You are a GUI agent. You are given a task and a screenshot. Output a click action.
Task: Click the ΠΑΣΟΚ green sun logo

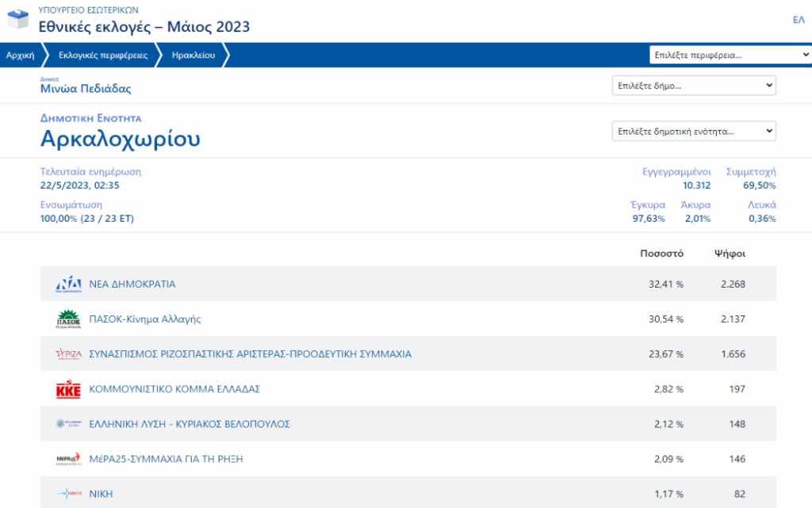68,319
